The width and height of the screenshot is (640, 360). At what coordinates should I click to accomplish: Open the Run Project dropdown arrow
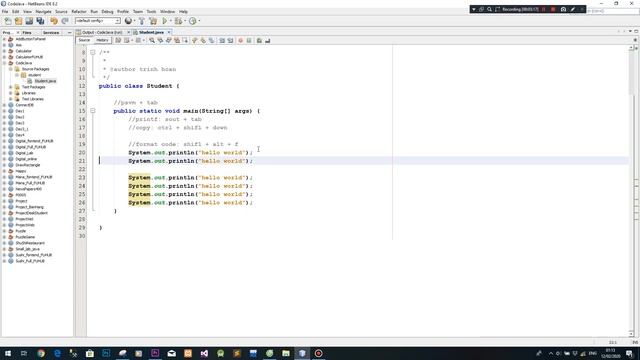click(171, 21)
